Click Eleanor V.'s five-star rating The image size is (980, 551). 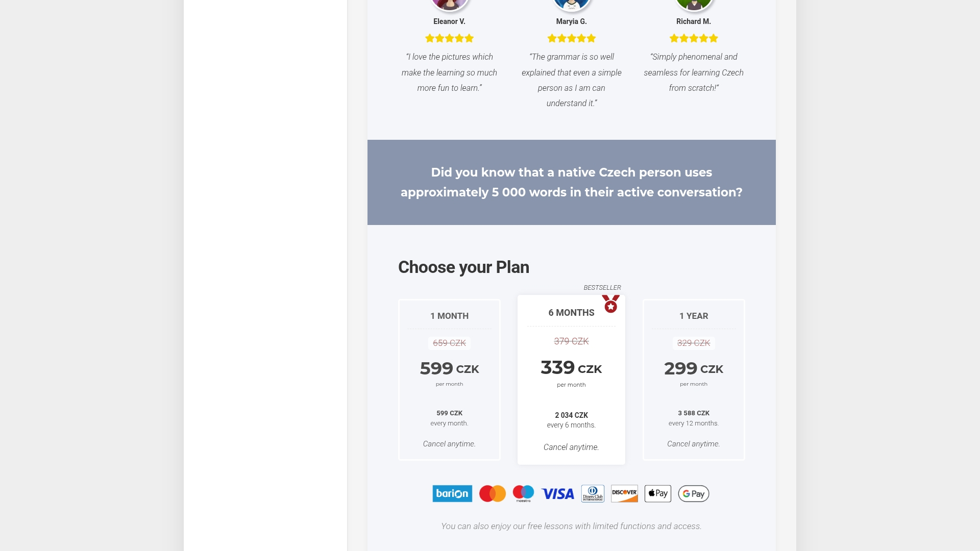(449, 38)
